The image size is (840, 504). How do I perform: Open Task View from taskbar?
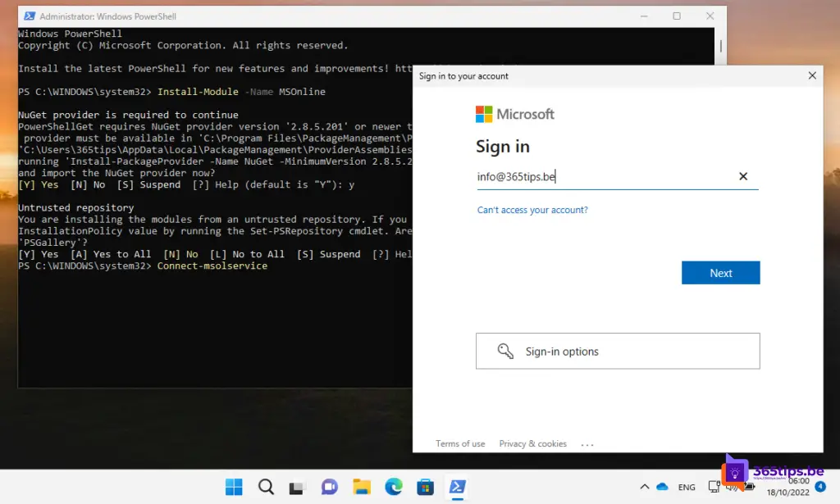click(x=297, y=487)
